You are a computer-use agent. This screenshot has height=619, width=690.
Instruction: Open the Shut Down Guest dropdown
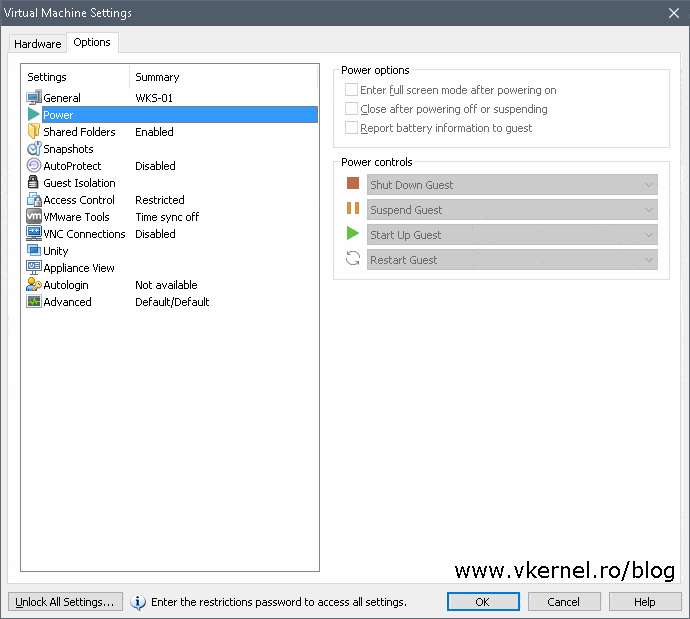click(x=512, y=185)
